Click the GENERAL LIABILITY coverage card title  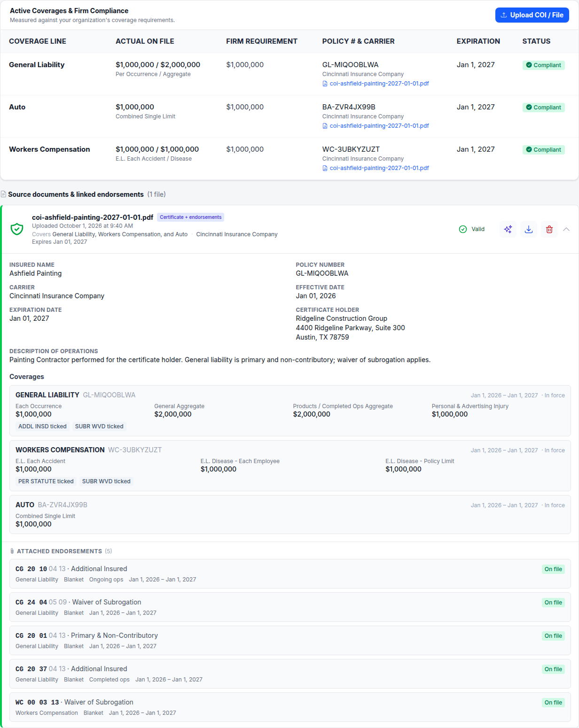coord(47,395)
